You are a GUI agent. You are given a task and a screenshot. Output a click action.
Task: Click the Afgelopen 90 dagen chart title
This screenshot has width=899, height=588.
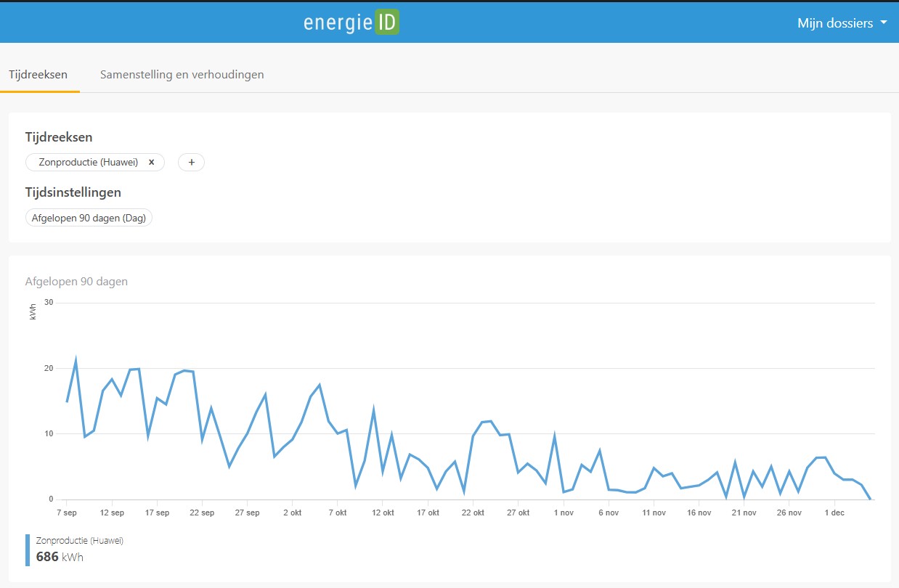pyautogui.click(x=76, y=282)
